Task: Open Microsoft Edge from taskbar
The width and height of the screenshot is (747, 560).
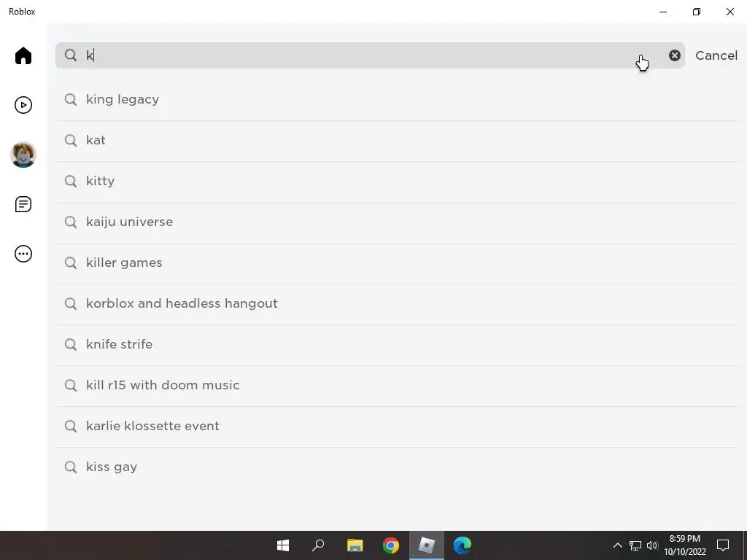Action: (462, 545)
